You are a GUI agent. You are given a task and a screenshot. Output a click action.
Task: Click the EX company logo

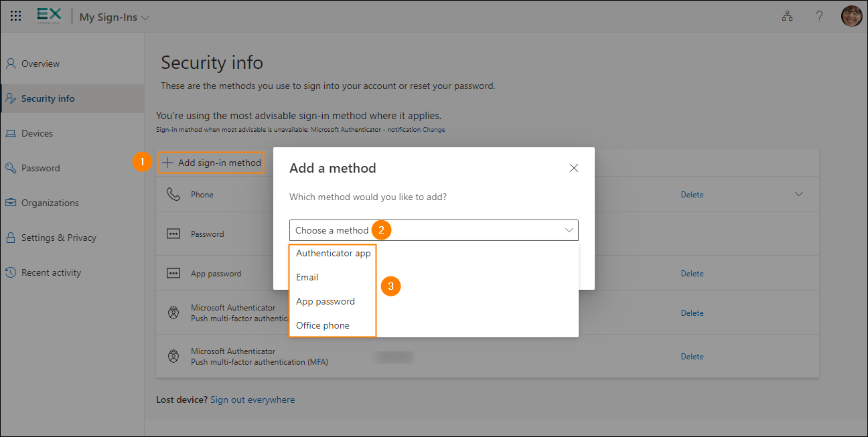point(49,16)
